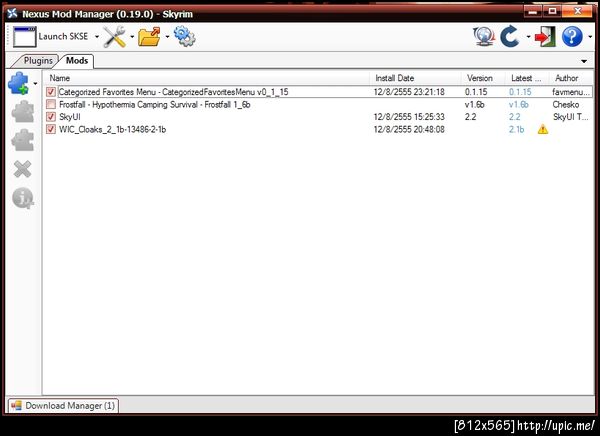The height and width of the screenshot is (436, 600).
Task: Click the grey info tag mod icon
Action: click(23, 198)
